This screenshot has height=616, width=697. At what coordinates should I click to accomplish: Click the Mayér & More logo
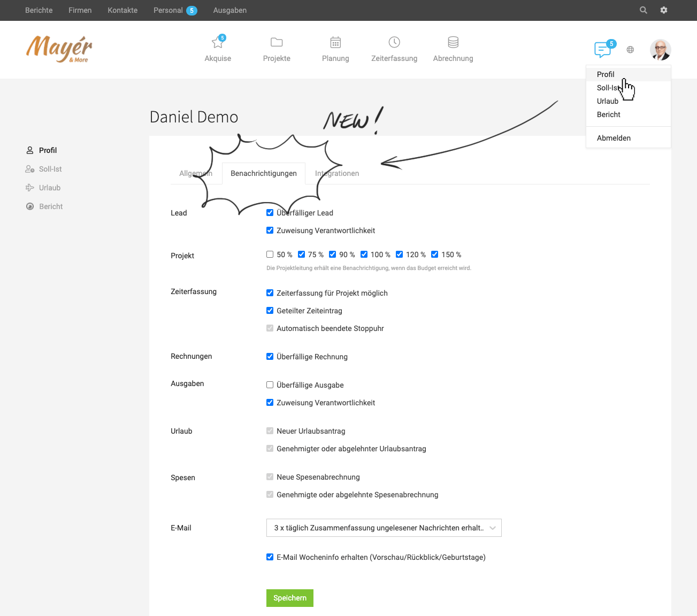pos(59,49)
